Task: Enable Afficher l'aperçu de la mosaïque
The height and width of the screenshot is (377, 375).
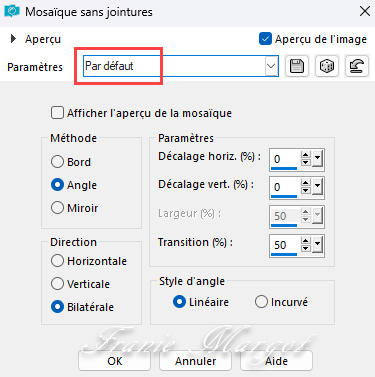Action: [57, 113]
